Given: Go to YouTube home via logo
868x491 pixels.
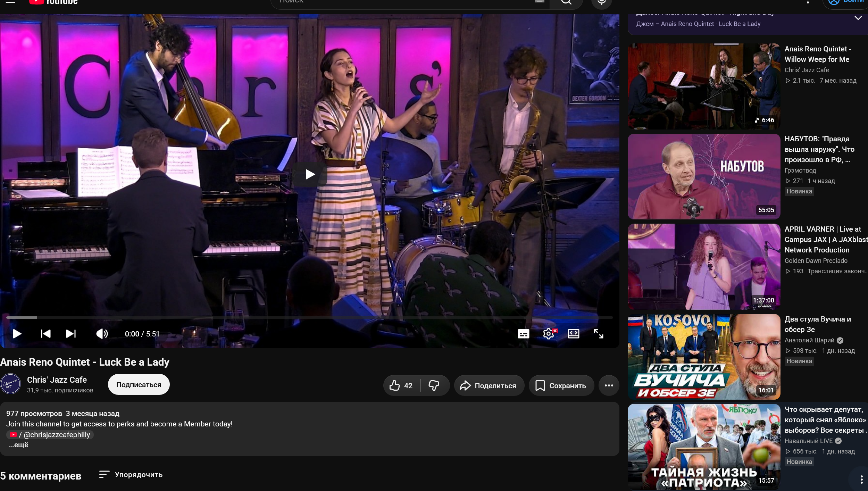Looking at the screenshot, I should point(53,2).
